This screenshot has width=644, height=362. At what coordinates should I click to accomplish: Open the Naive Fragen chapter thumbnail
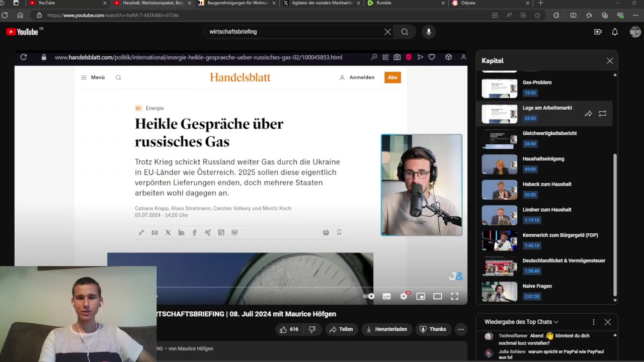pyautogui.click(x=499, y=292)
